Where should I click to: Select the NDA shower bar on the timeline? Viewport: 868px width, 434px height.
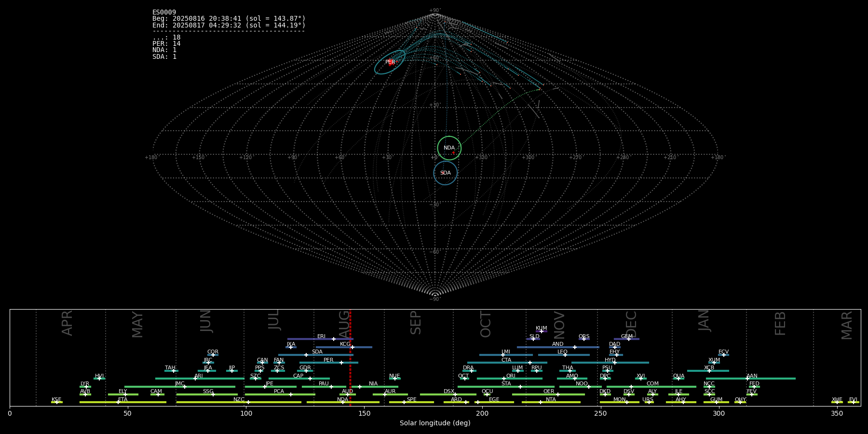(x=343, y=402)
